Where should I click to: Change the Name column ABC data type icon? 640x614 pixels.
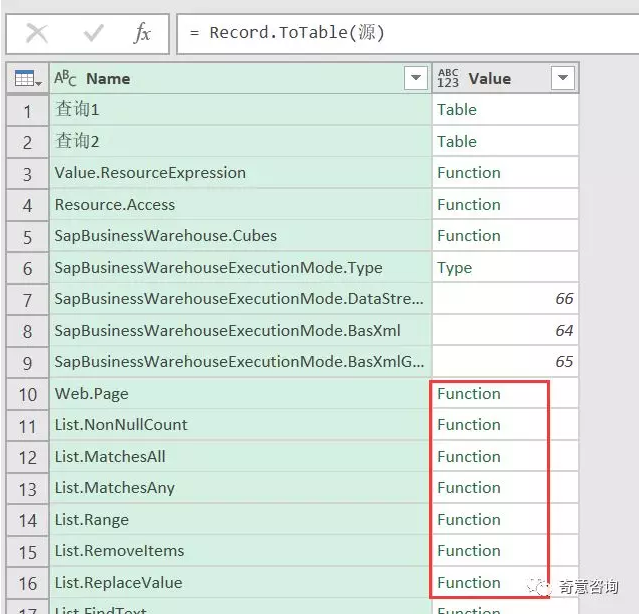pos(65,78)
